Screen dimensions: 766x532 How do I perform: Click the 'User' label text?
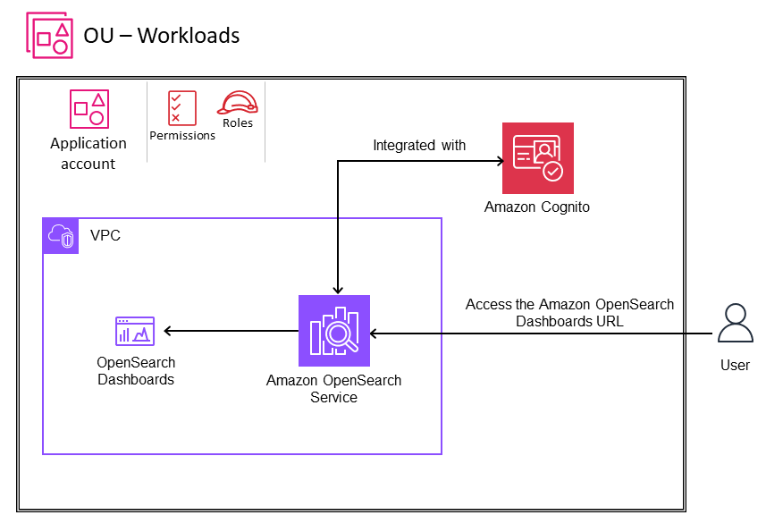click(735, 365)
